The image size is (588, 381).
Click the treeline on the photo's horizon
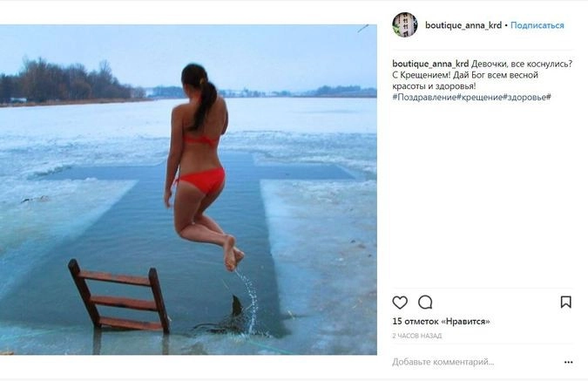click(x=70, y=85)
